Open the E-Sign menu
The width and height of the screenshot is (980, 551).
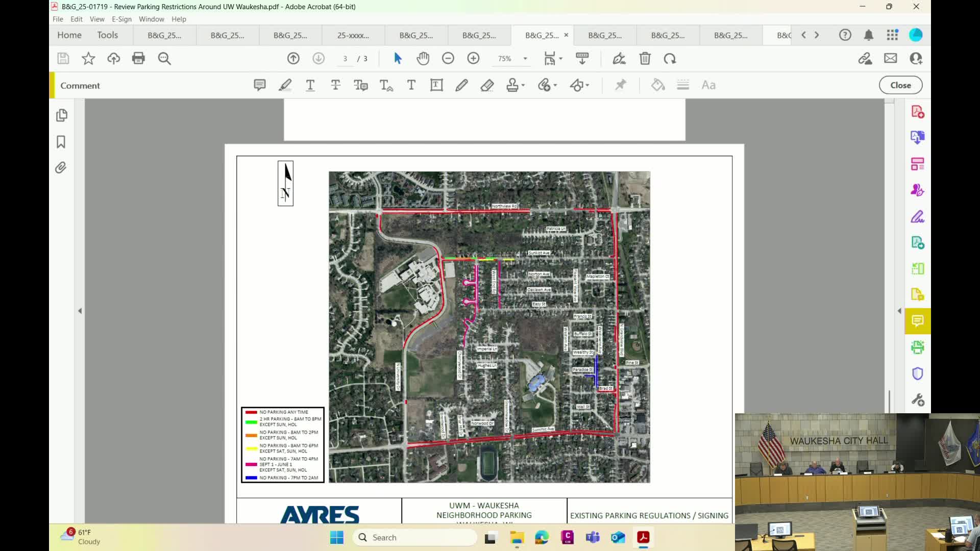[x=121, y=19]
